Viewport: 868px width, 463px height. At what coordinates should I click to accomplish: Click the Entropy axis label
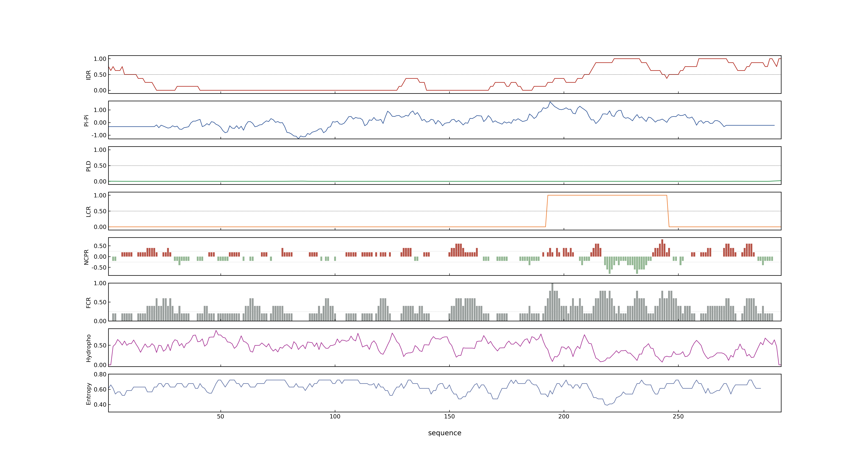pyautogui.click(x=88, y=393)
